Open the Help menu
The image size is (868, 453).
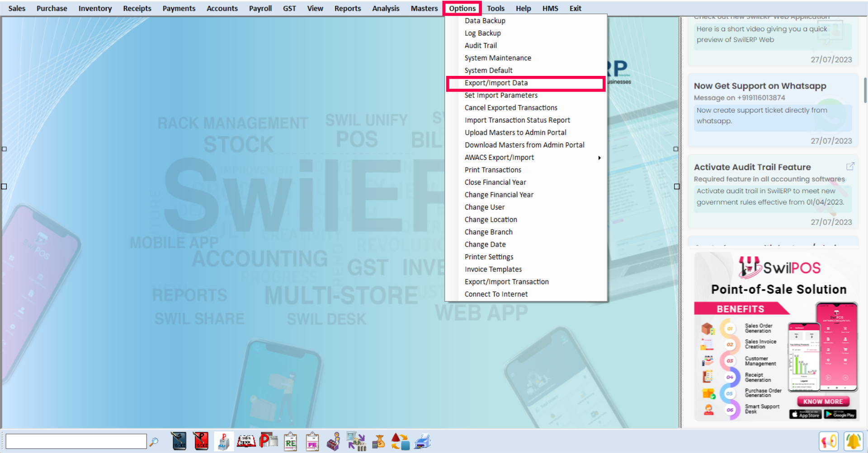(x=524, y=8)
